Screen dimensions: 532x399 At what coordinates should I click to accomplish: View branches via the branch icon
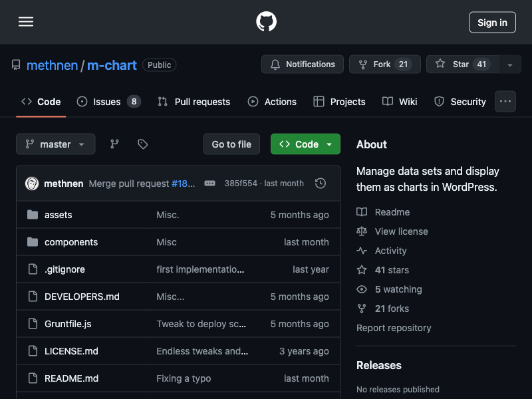[x=114, y=144]
